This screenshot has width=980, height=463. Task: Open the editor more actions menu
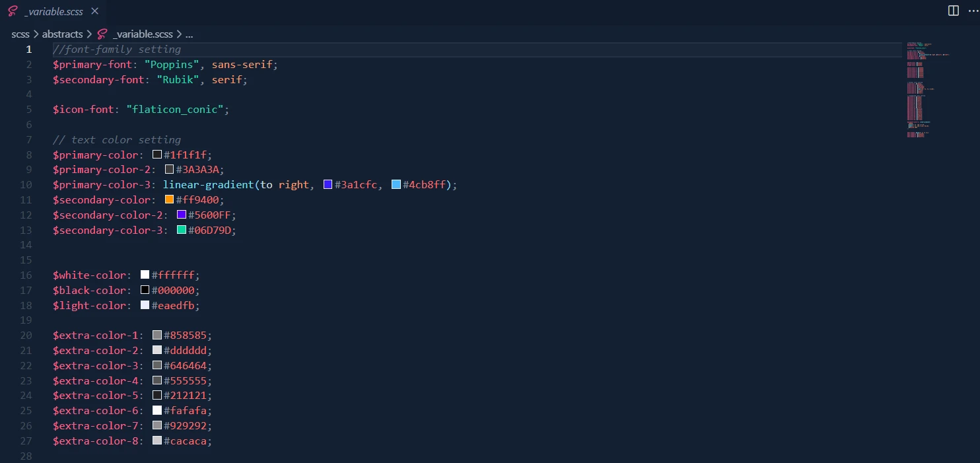[971, 11]
